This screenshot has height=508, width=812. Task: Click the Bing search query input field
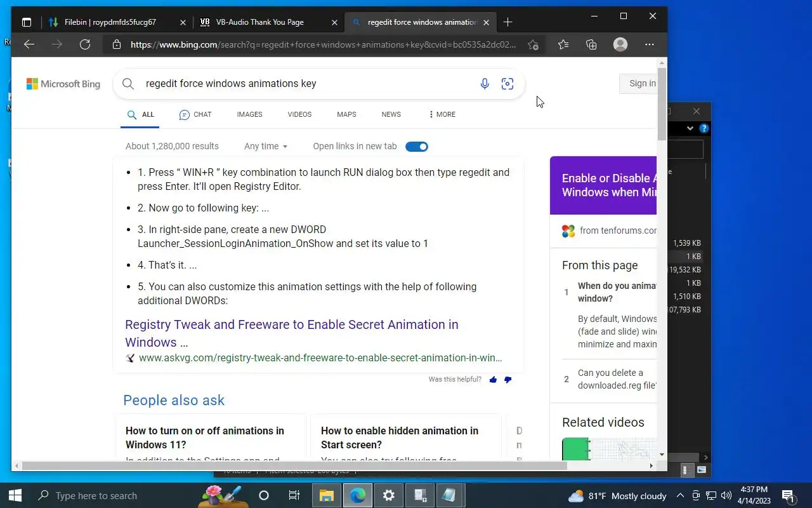pyautogui.click(x=308, y=84)
